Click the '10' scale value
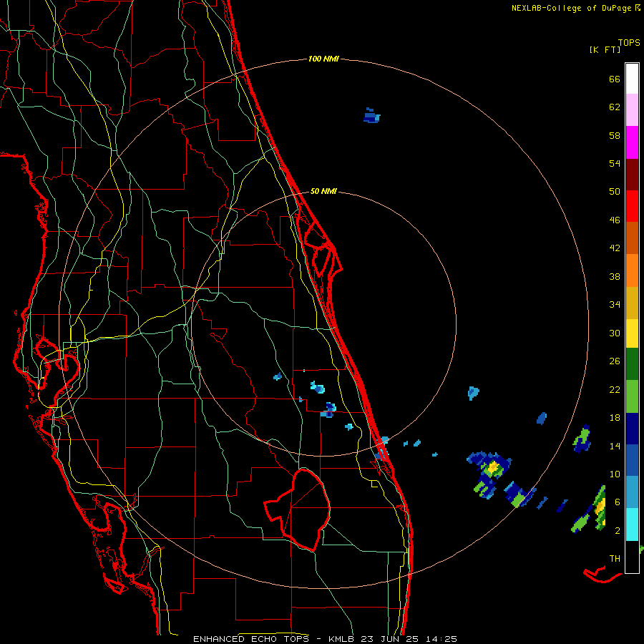The image size is (644, 644). tap(615, 474)
